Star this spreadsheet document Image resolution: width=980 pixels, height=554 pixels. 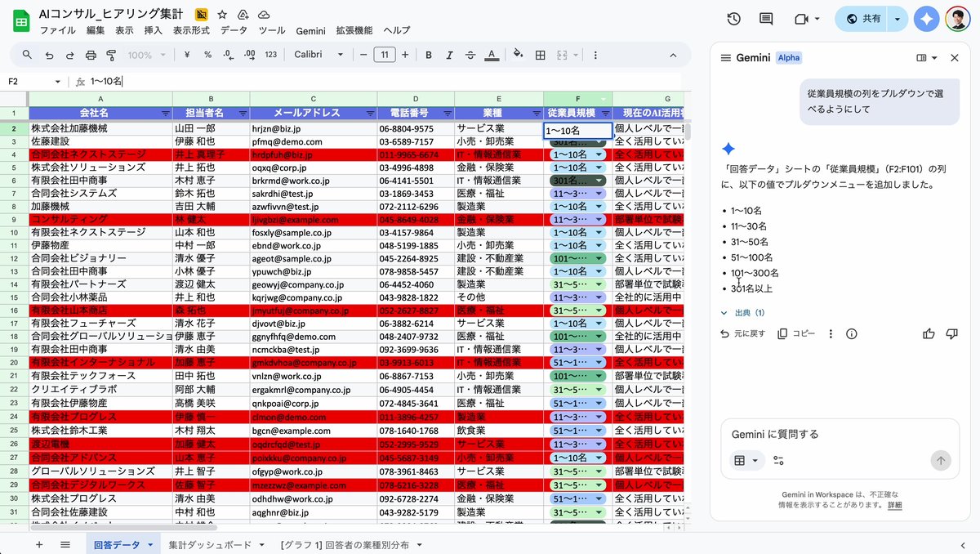tap(222, 15)
